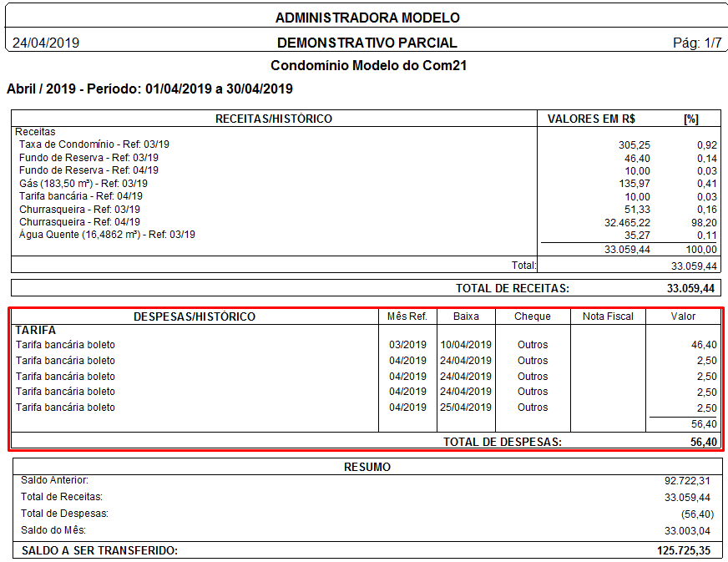Click the value 135,97
This screenshot has width=728, height=562.
pos(634,184)
